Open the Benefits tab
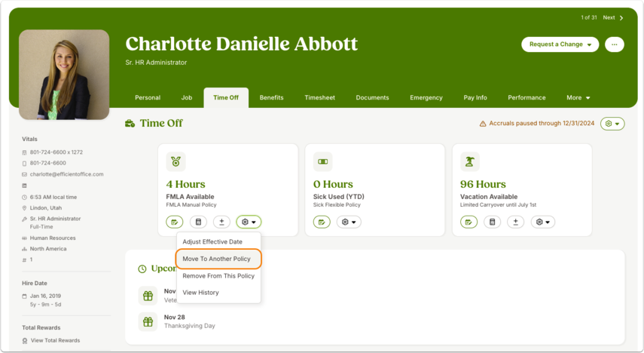This screenshot has height=353, width=644. point(271,98)
